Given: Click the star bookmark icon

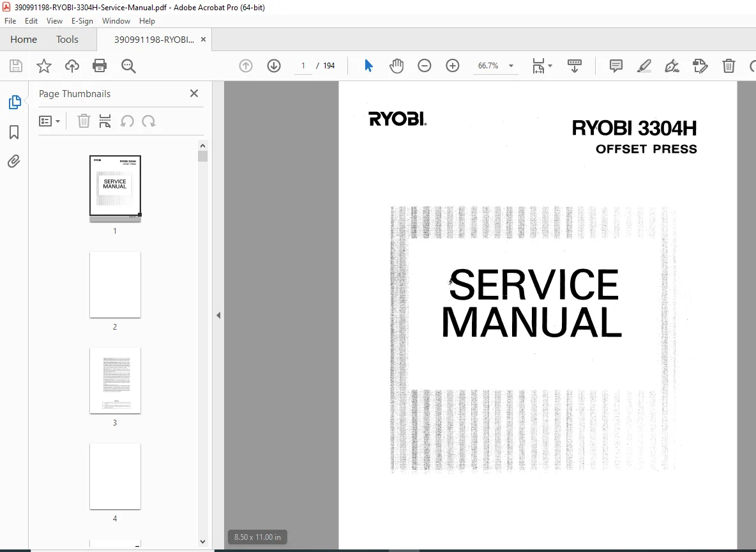Looking at the screenshot, I should (x=44, y=66).
